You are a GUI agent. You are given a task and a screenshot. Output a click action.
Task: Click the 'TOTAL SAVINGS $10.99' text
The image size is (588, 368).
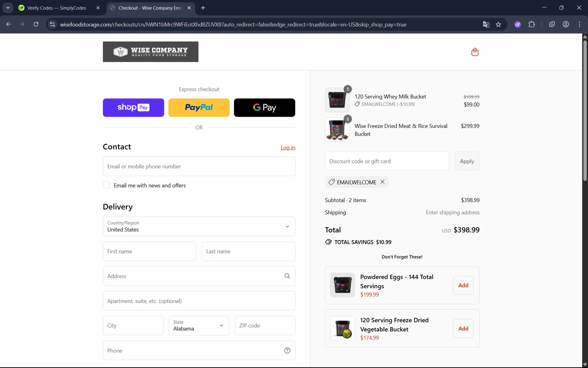[x=363, y=242]
